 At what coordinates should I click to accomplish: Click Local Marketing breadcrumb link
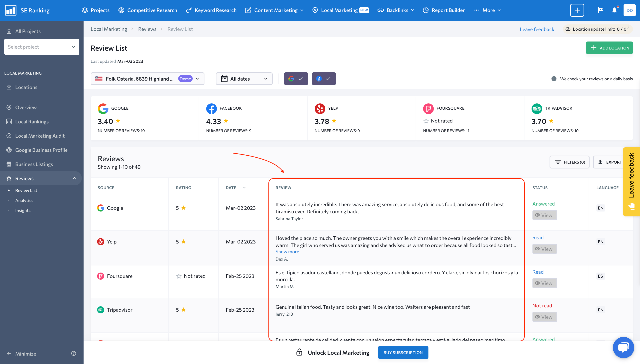(x=109, y=29)
